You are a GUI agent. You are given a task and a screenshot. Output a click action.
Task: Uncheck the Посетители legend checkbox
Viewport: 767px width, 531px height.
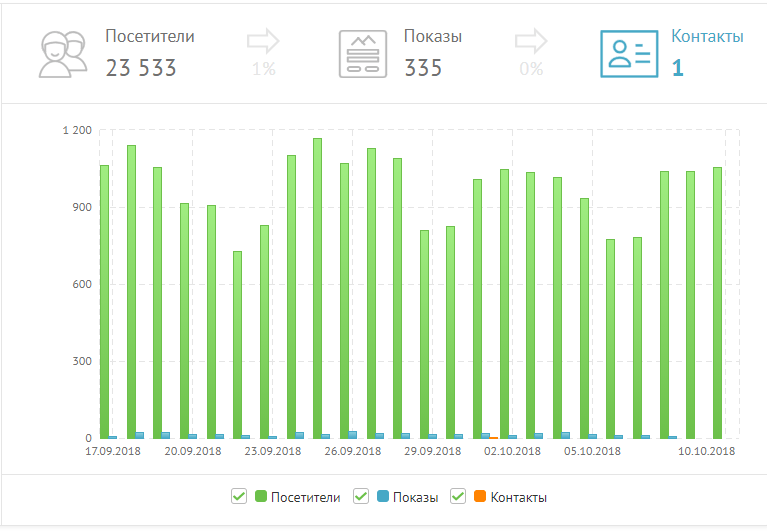(239, 496)
